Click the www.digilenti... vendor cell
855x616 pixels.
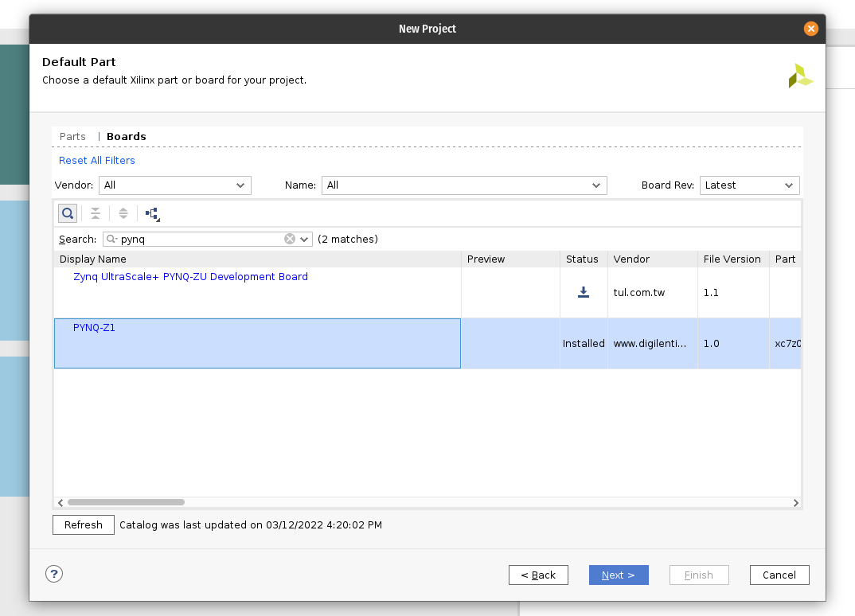[x=653, y=344]
